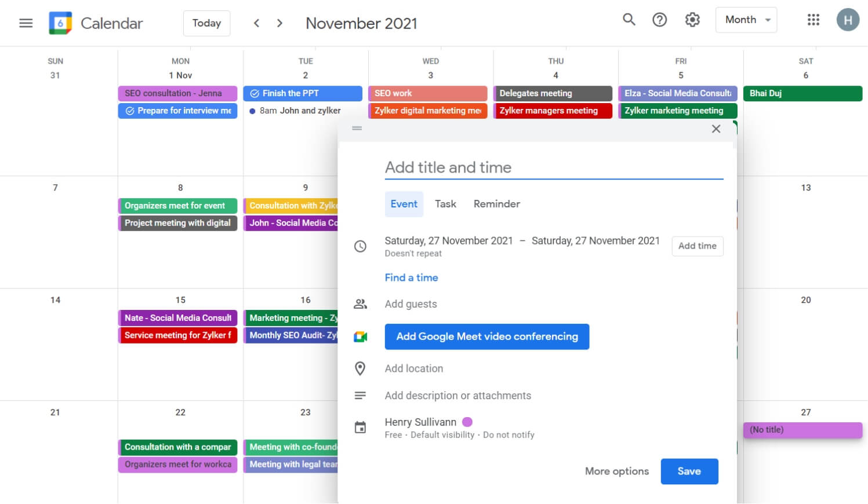Viewport: 868px width, 504px height.
Task: Click the description attachments icon
Action: coord(360,395)
